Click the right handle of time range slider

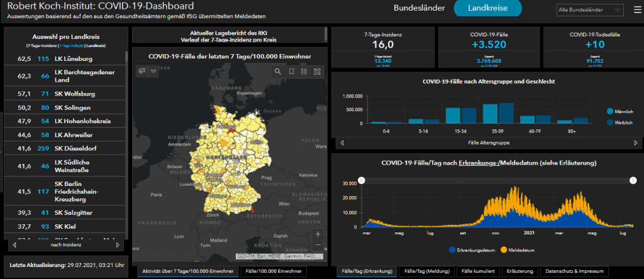634,180
